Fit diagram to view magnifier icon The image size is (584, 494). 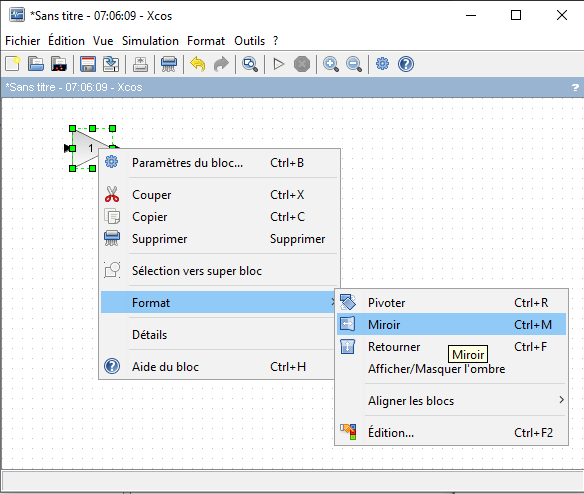click(x=250, y=64)
